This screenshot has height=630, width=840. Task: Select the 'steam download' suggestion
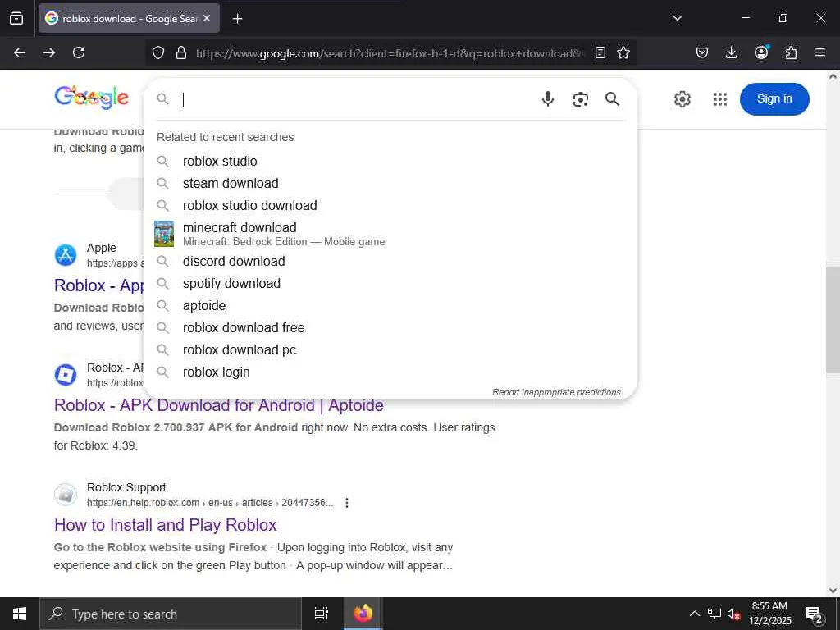(x=390, y=183)
